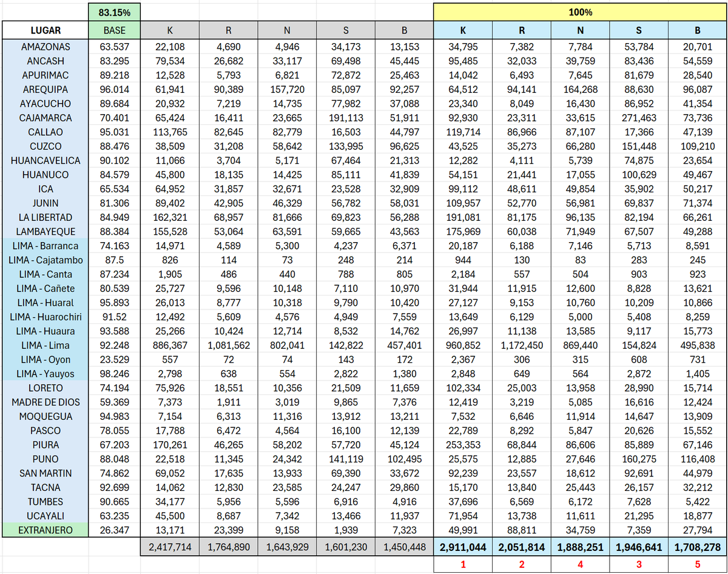
Task: Click the blue R header under 100%
Action: pos(522,30)
